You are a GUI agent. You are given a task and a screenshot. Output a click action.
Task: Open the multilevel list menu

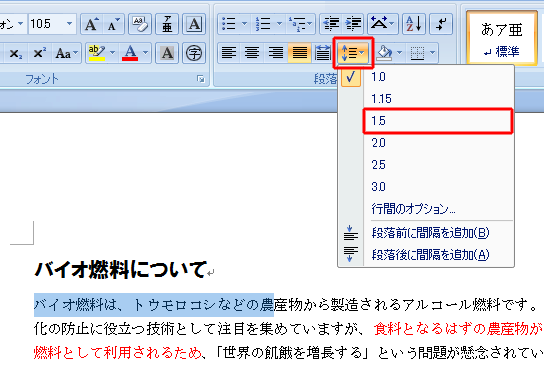(x=300, y=24)
